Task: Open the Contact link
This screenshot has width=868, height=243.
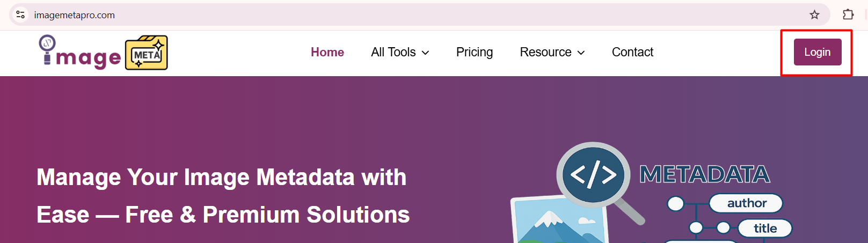Action: click(632, 52)
